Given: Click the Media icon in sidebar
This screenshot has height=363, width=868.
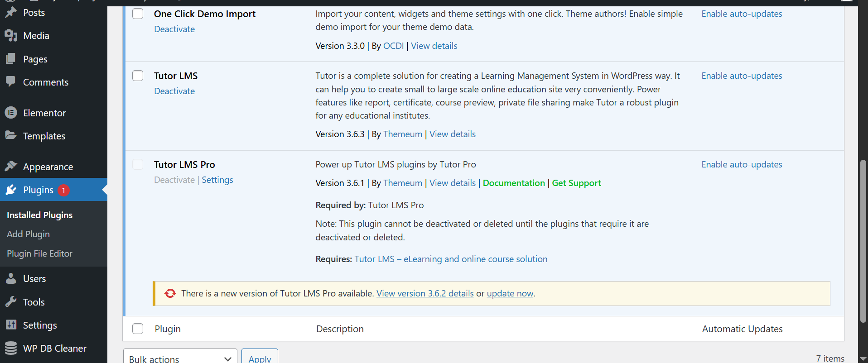Looking at the screenshot, I should 11,35.
